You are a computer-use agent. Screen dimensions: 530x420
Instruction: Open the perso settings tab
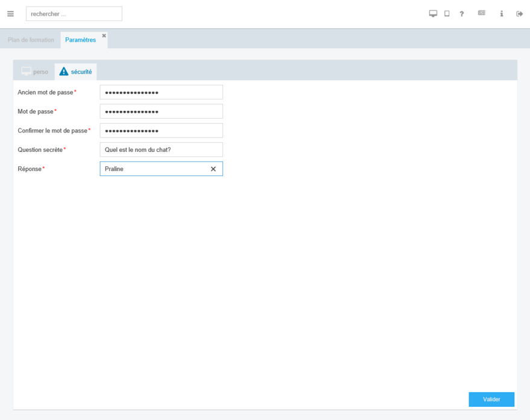(x=34, y=72)
